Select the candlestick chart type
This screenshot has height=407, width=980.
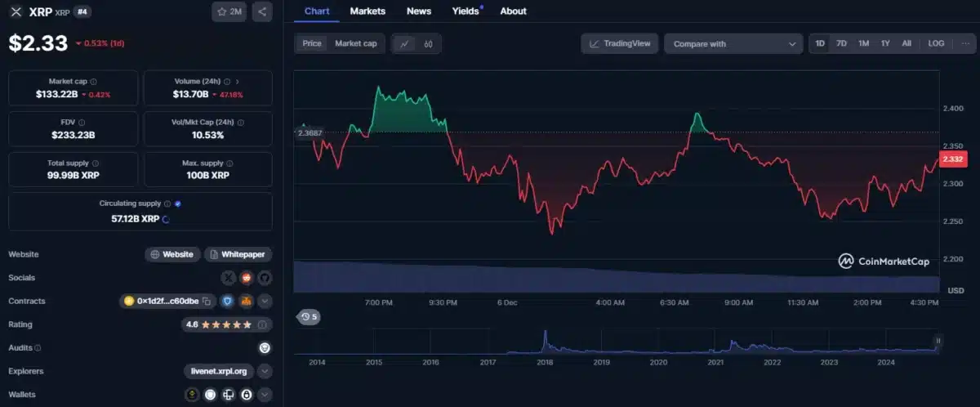click(x=428, y=44)
